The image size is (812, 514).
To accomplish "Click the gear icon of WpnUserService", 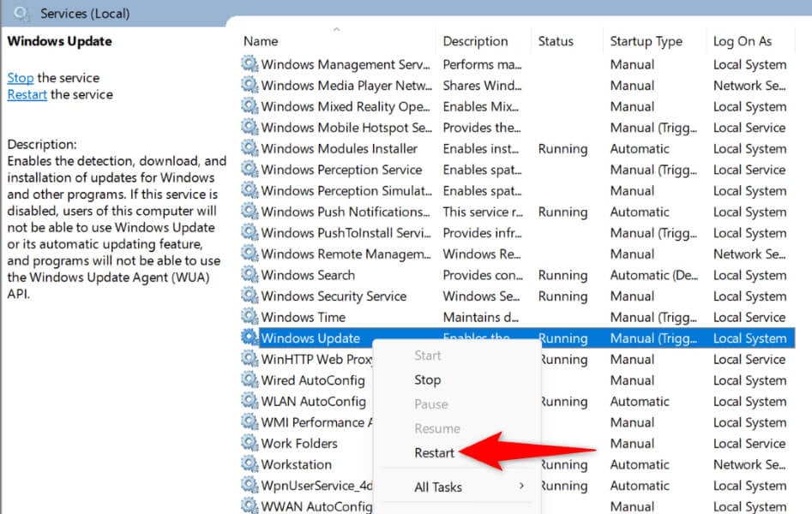I will click(250, 485).
